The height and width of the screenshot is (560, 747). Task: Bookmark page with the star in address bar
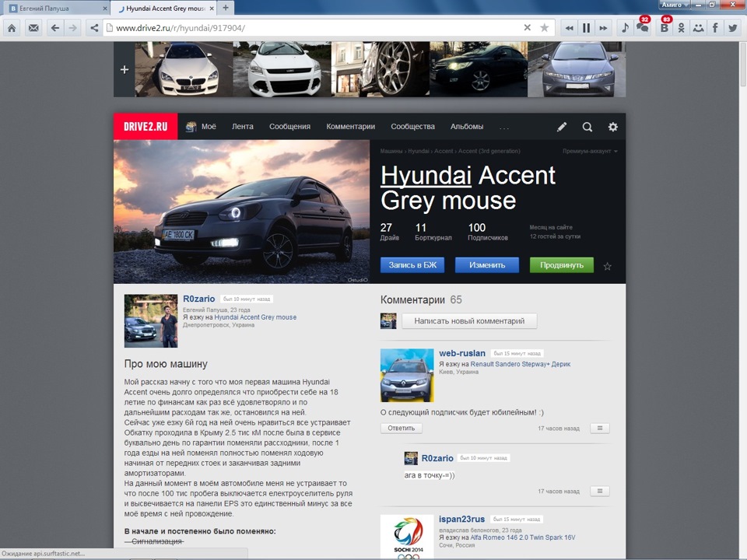click(x=544, y=28)
